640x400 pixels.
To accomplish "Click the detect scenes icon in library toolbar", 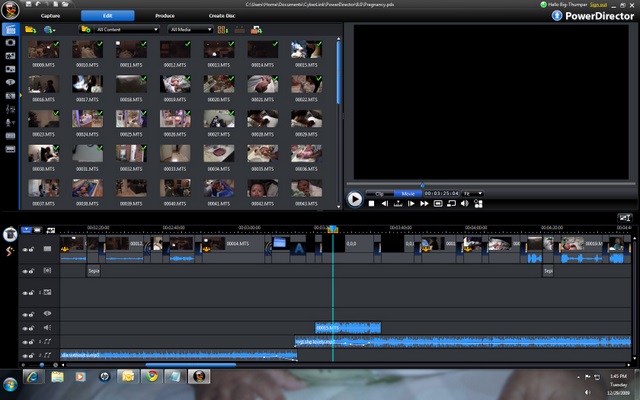I will coord(240,29).
